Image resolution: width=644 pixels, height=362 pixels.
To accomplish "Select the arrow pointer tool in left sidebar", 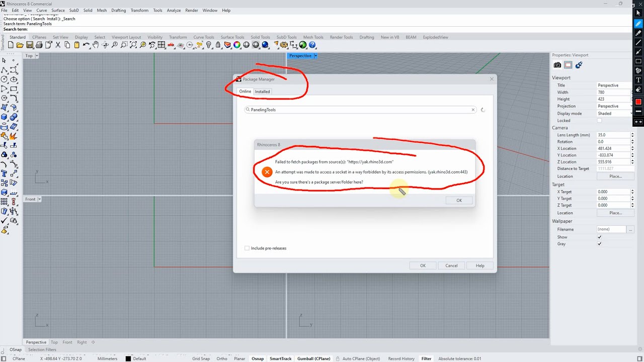I will click(5, 60).
